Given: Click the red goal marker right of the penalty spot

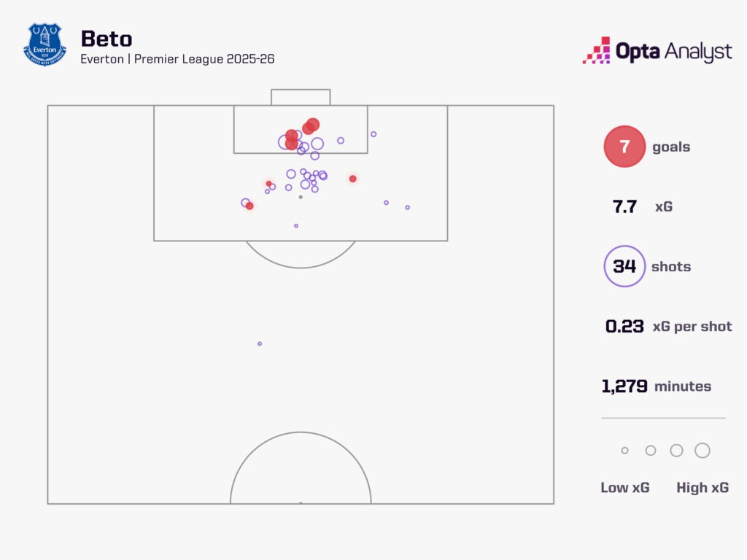Looking at the screenshot, I should point(353,179).
